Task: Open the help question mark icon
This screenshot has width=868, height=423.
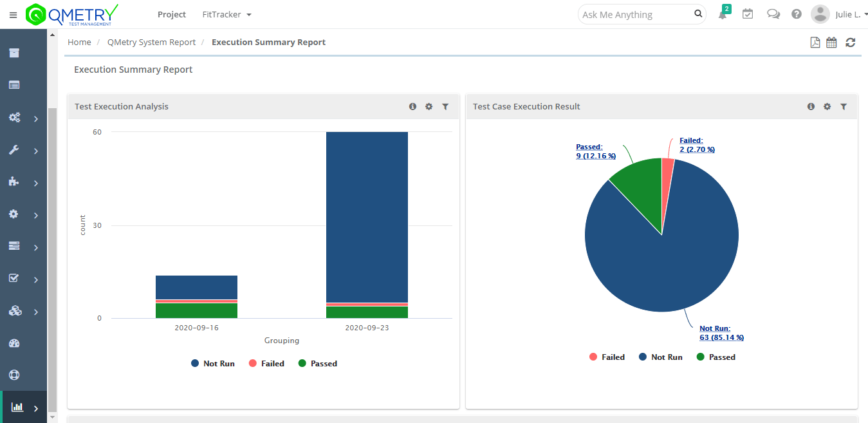Action: click(797, 14)
